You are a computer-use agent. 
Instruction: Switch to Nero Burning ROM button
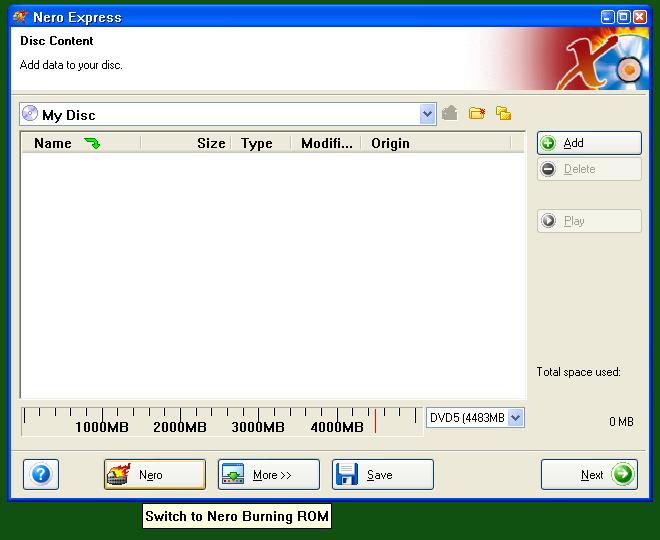(155, 474)
